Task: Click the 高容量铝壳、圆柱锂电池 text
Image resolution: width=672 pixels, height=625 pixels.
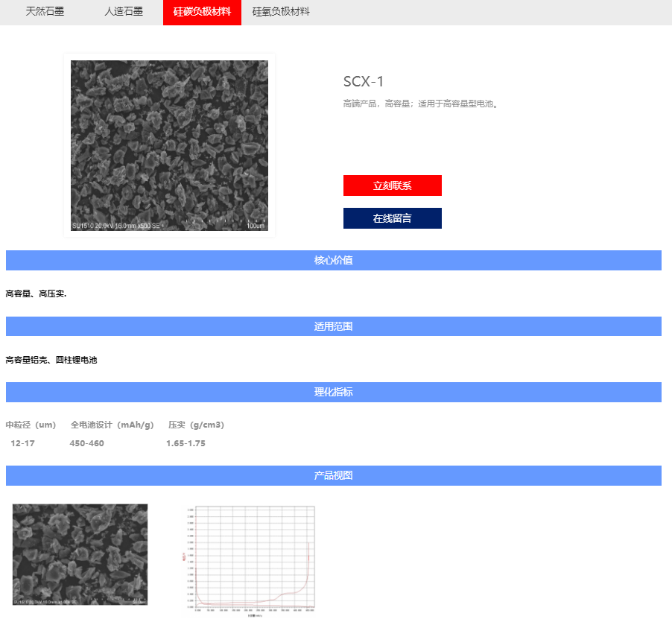Action: [51, 360]
